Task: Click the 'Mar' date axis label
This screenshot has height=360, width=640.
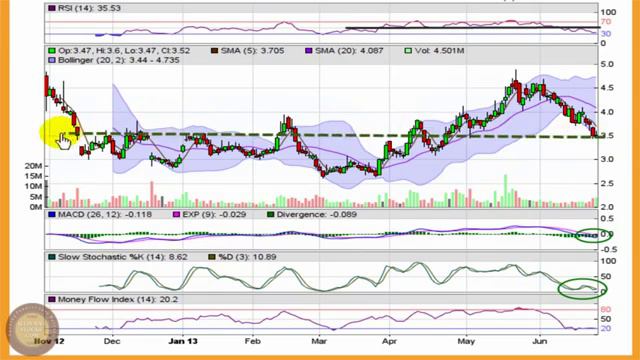Action: point(319,341)
